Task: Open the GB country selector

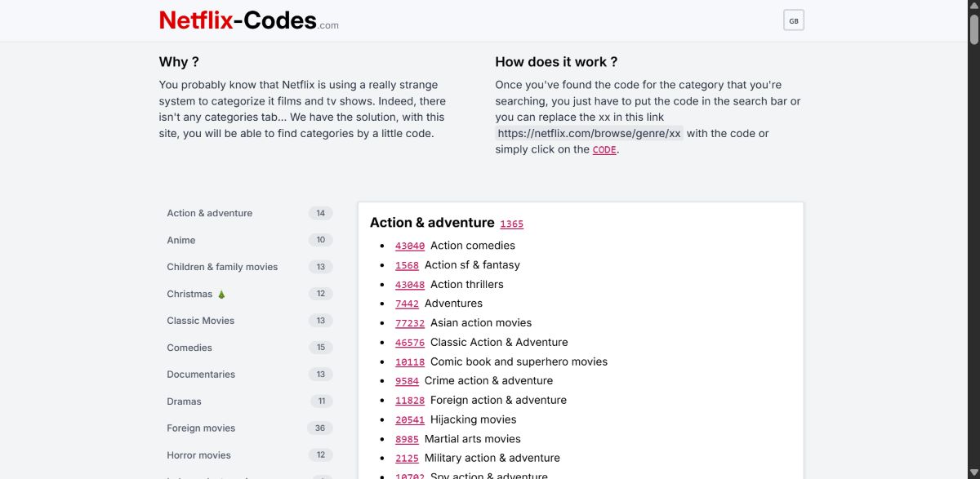Action: tap(793, 20)
